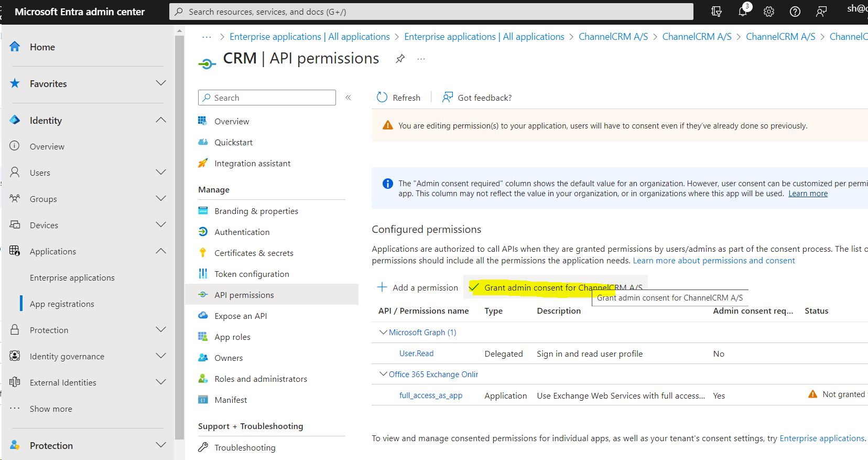Expand Identity governance

click(161, 356)
